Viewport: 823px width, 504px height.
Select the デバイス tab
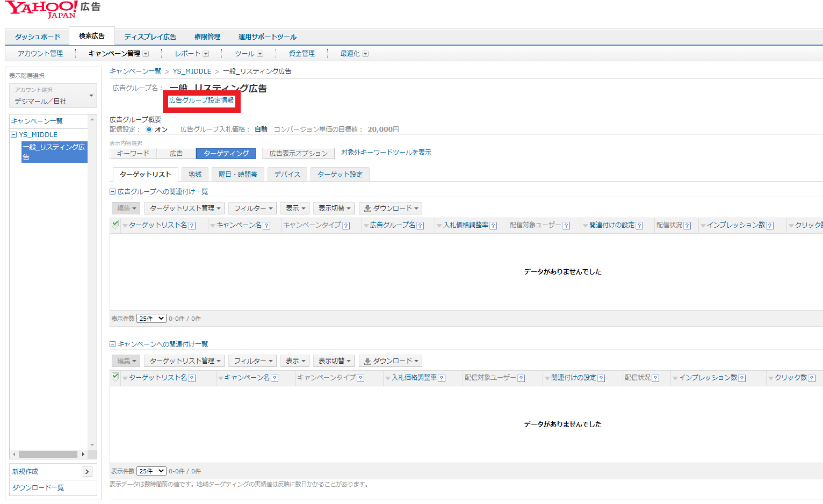[287, 175]
